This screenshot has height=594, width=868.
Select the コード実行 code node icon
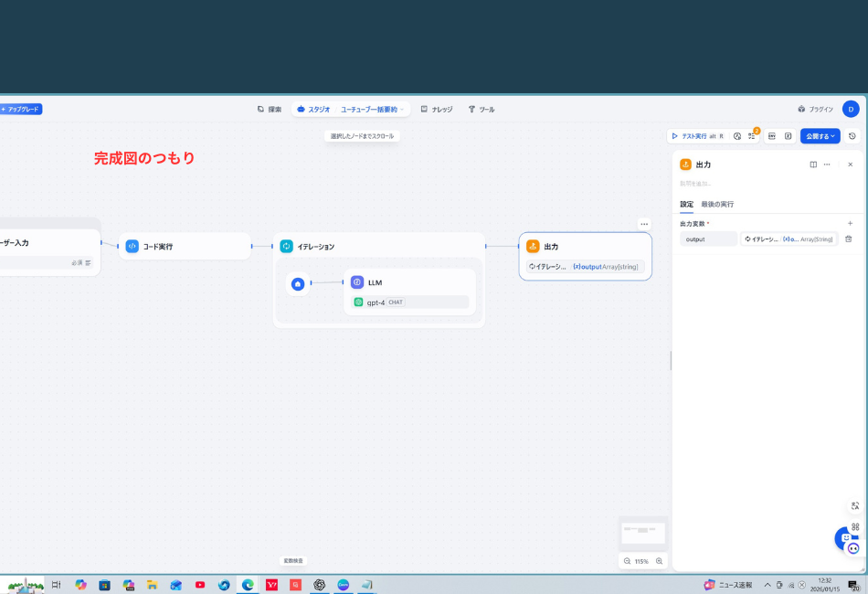[132, 246]
